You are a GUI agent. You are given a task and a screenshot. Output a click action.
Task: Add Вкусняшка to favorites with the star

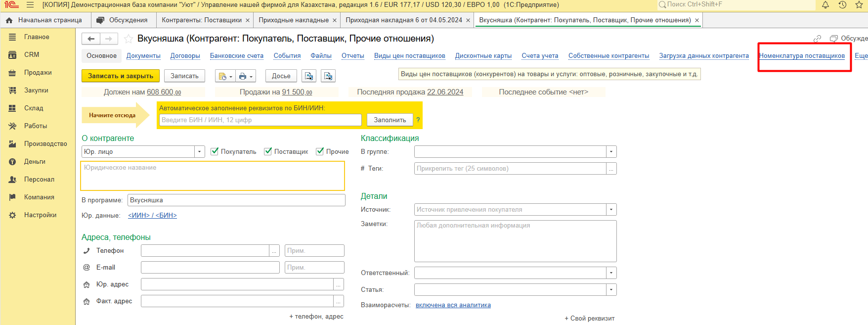click(129, 39)
